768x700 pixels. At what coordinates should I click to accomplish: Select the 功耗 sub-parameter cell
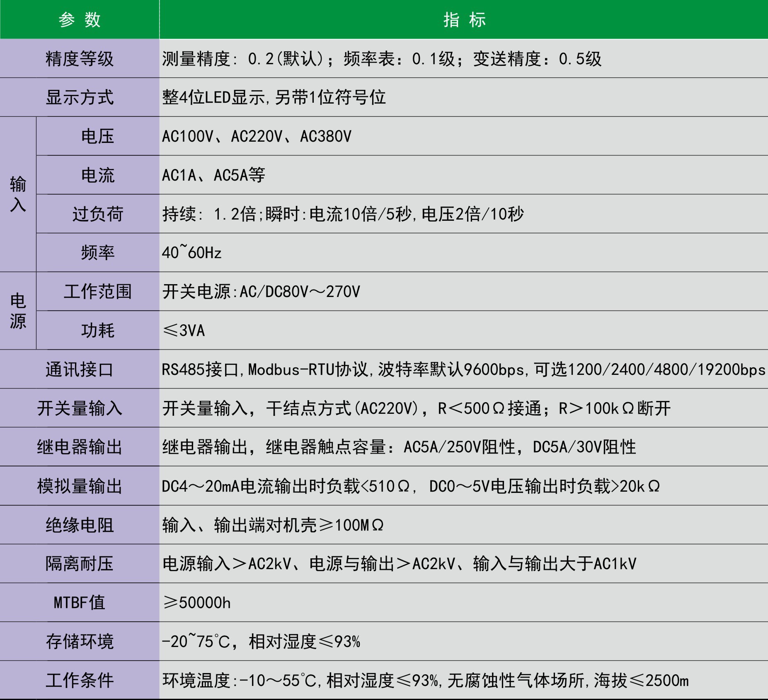(x=98, y=331)
